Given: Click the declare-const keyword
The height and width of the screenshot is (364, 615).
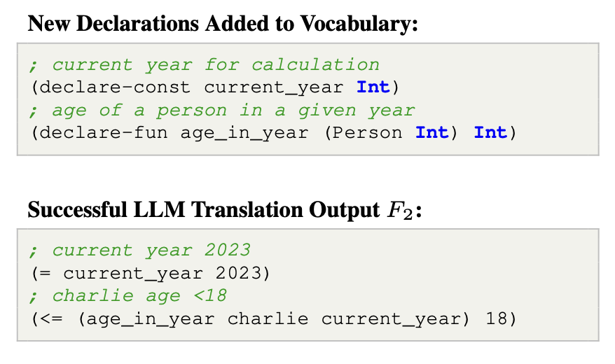Looking at the screenshot, I should pyautogui.click(x=116, y=87).
